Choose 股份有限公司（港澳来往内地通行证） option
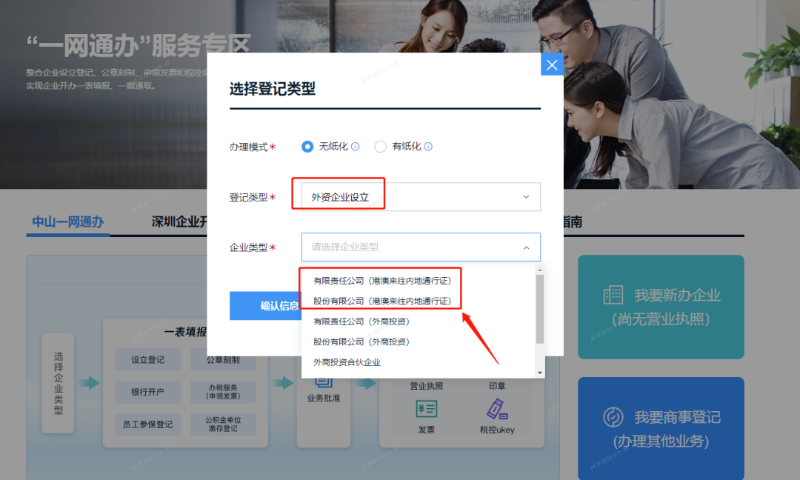The image size is (800, 480). pos(382,300)
